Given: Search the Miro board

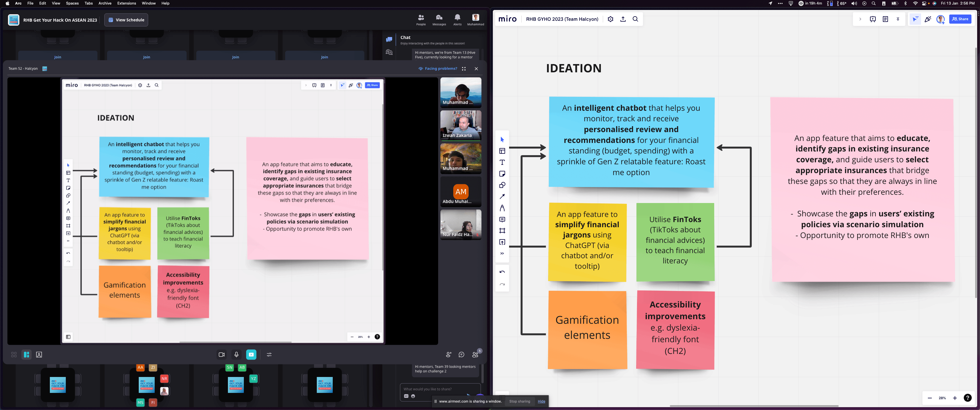Looking at the screenshot, I should click(635, 19).
